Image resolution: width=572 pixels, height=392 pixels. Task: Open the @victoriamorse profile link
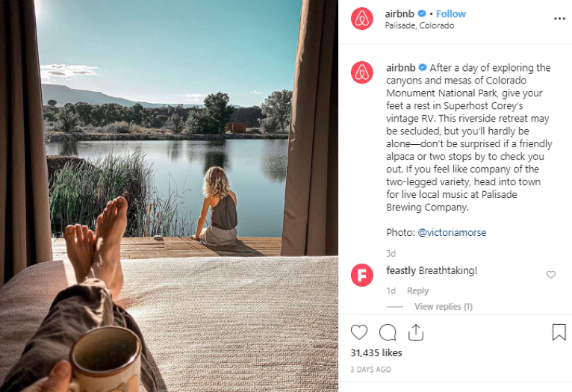tap(452, 232)
